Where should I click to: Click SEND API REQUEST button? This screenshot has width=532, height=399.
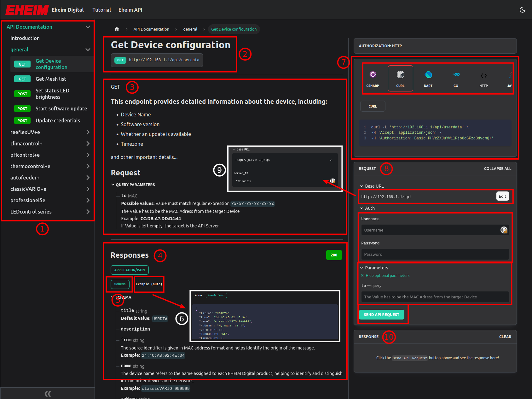(381, 314)
